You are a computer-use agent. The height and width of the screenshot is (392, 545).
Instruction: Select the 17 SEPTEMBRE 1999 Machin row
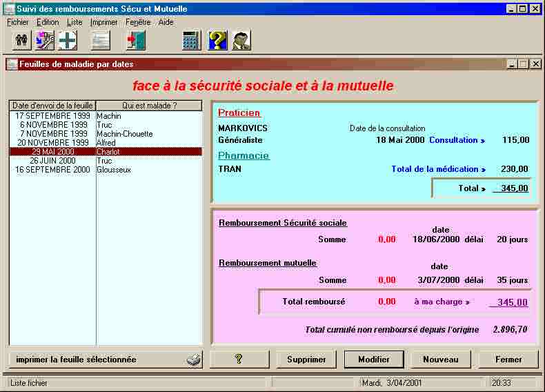(106, 116)
